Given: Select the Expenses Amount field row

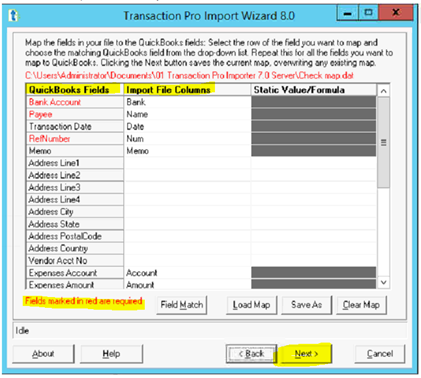Looking at the screenshot, I should [75, 284].
